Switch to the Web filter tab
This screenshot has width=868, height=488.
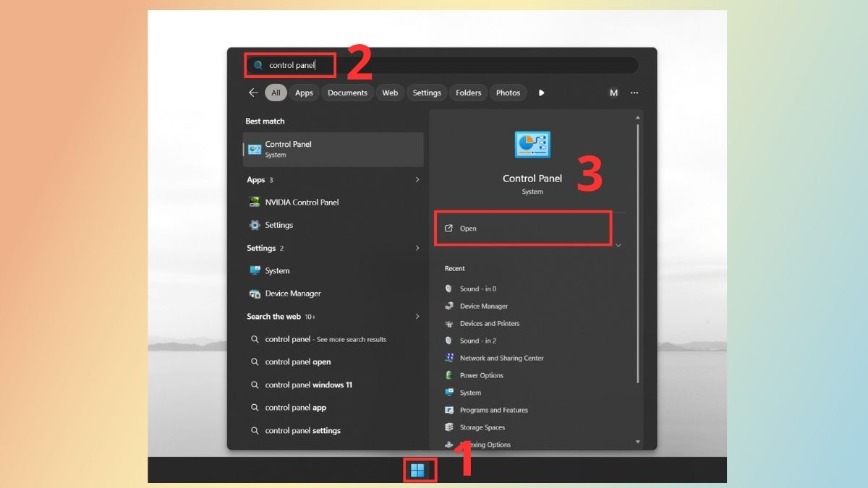[x=390, y=93]
